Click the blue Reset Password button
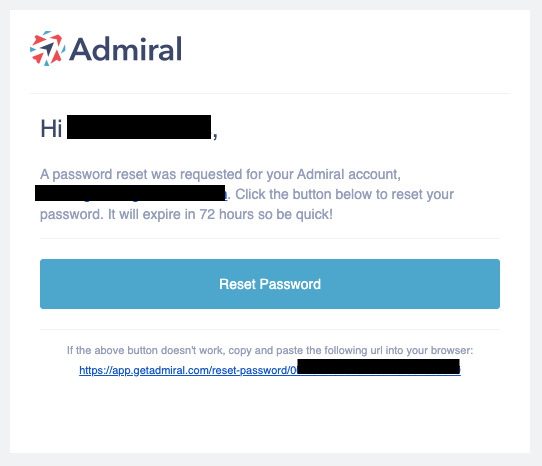 click(x=270, y=284)
